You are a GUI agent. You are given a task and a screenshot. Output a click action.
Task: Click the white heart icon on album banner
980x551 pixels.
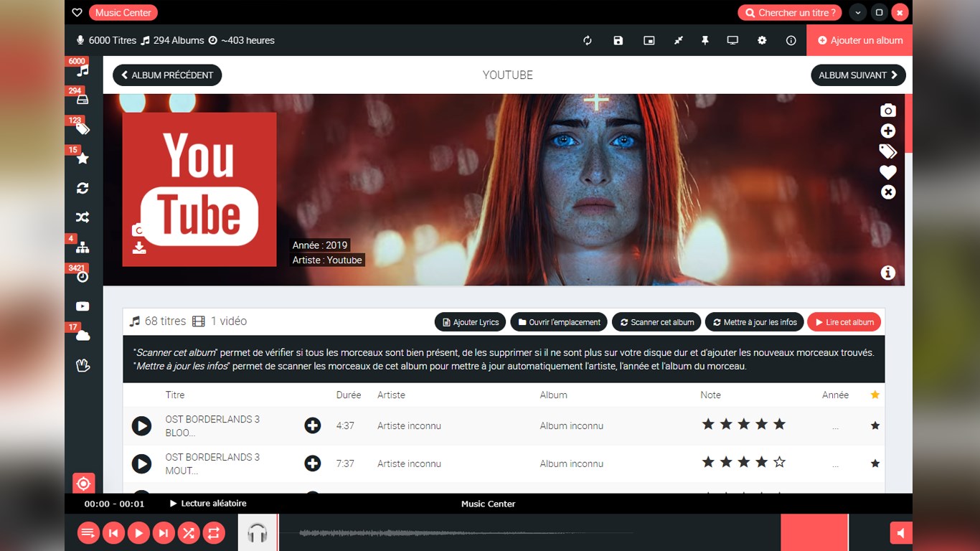coord(888,172)
